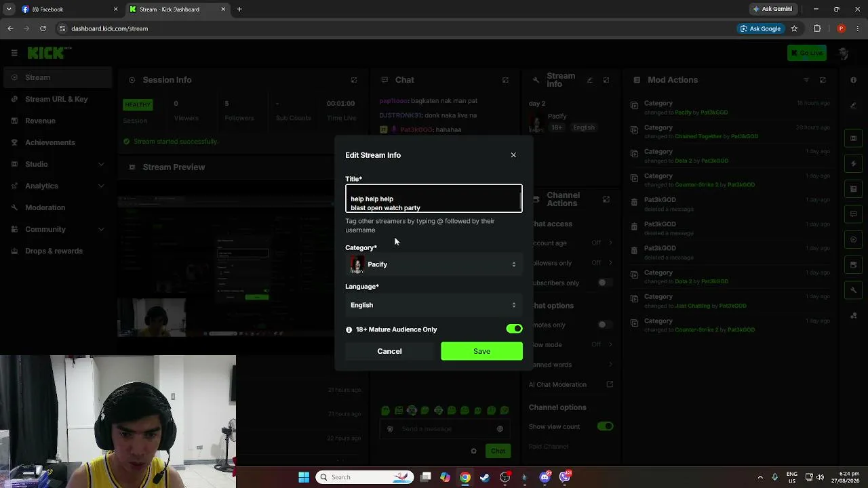The height and width of the screenshot is (488, 868).
Task: Open Steam from the taskbar
Action: pos(485,477)
